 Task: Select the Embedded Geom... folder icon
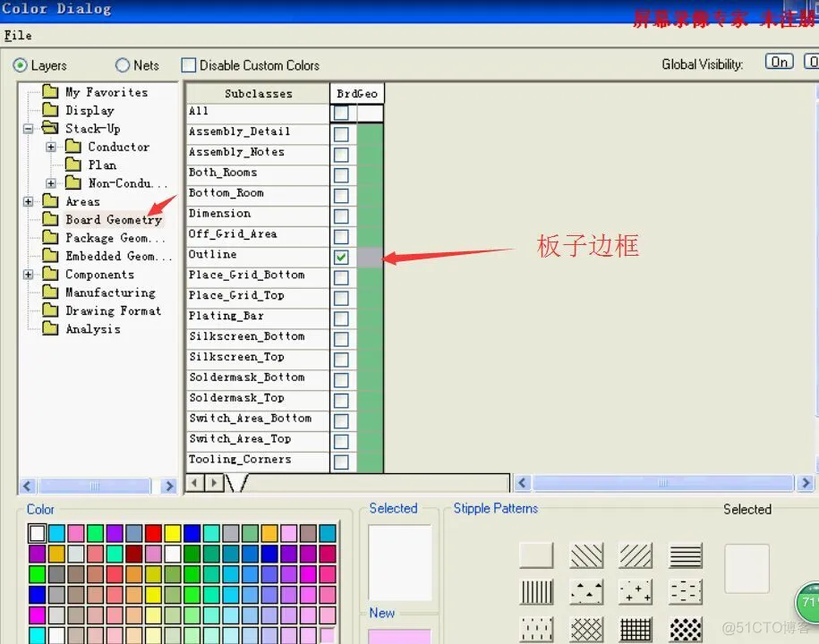51,256
